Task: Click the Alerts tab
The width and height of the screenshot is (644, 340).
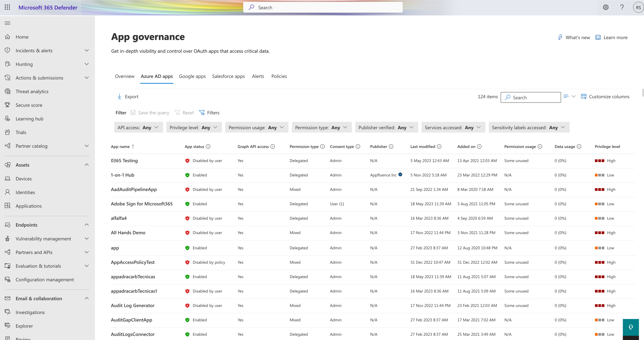Action: (x=258, y=76)
